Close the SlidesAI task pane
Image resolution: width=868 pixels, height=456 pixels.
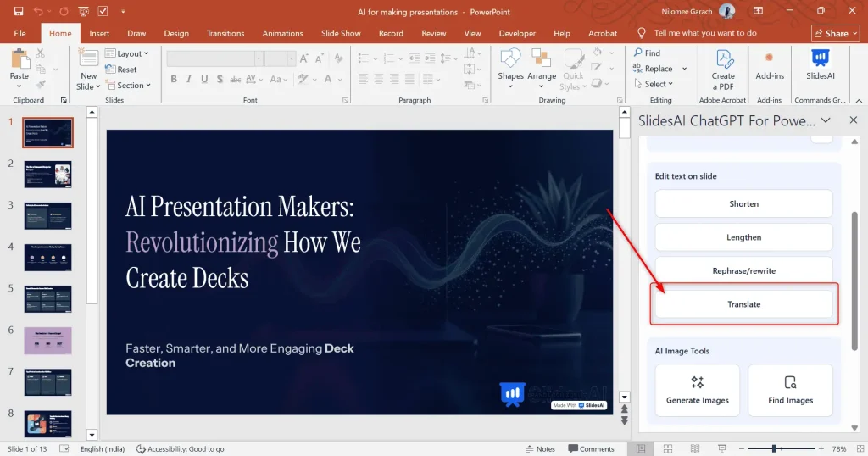[853, 120]
